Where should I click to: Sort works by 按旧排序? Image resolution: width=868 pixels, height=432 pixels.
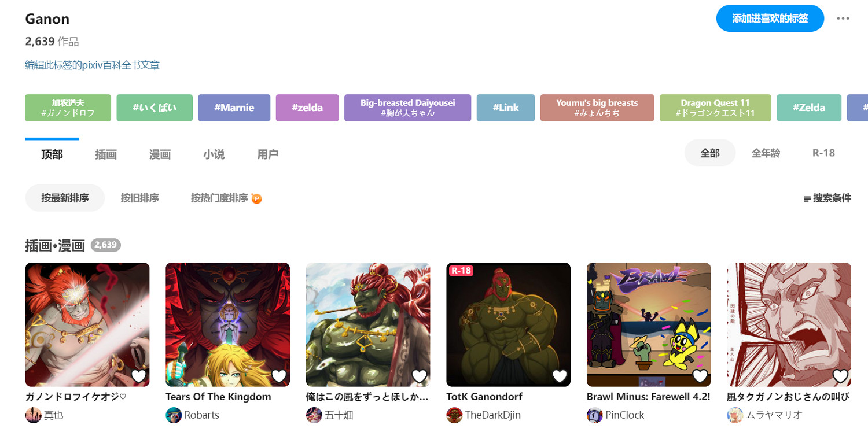pyautogui.click(x=139, y=198)
